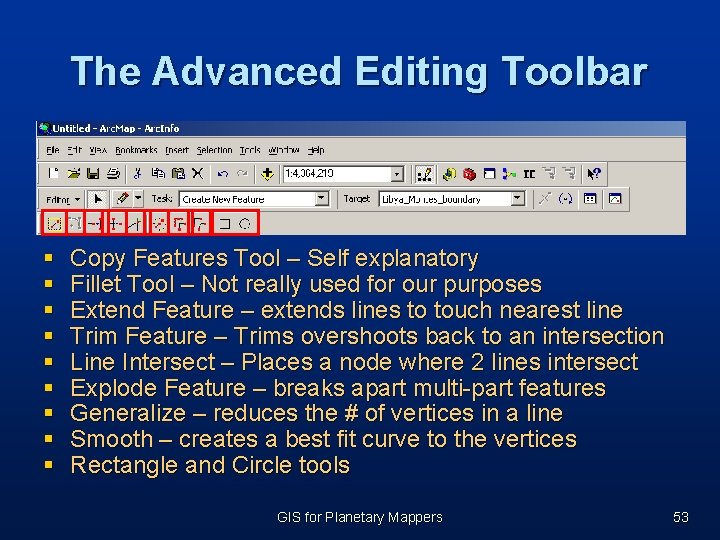The image size is (720, 540).
Task: Open the Target layer dropdown arrow
Action: click(x=518, y=199)
